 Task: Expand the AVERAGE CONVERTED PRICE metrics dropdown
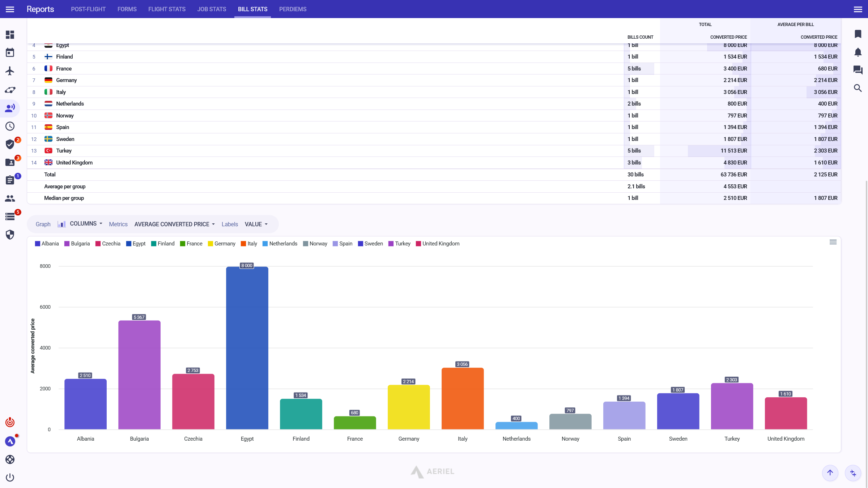tap(174, 224)
